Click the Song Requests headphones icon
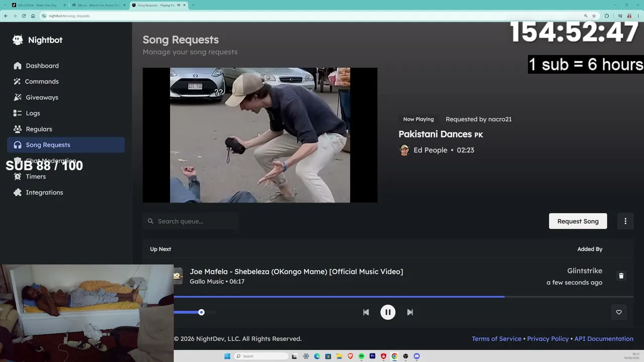Image resolution: width=644 pixels, height=362 pixels. pyautogui.click(x=18, y=145)
